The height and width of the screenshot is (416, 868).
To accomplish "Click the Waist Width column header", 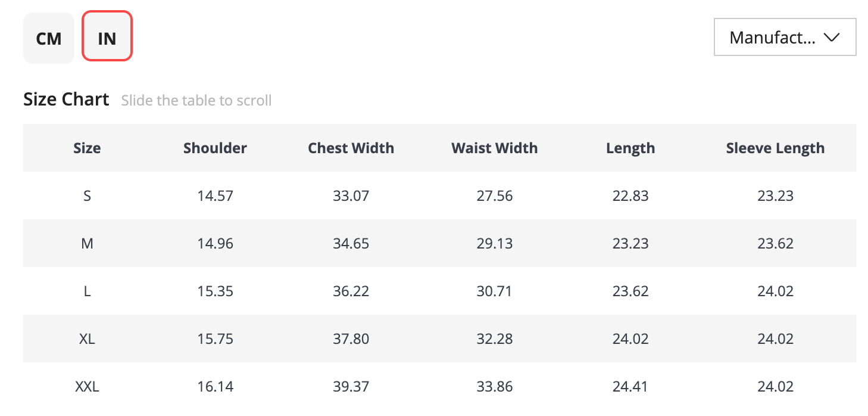I will 494,148.
